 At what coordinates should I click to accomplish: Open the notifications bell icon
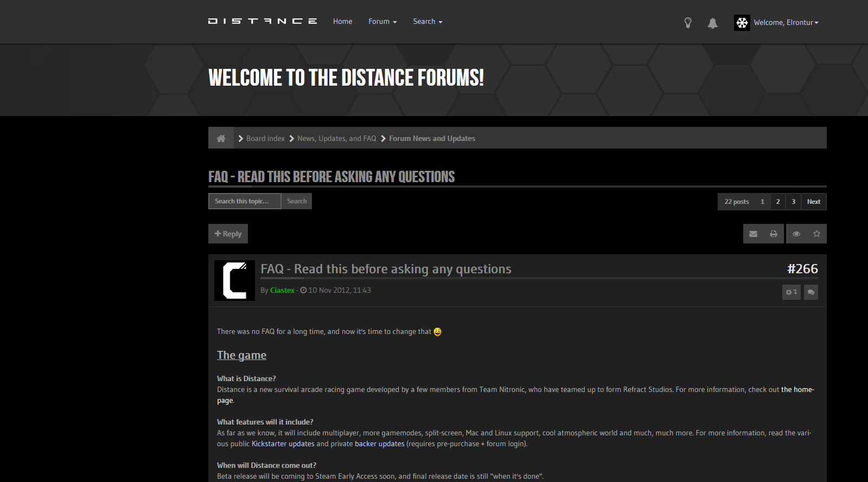(x=712, y=23)
